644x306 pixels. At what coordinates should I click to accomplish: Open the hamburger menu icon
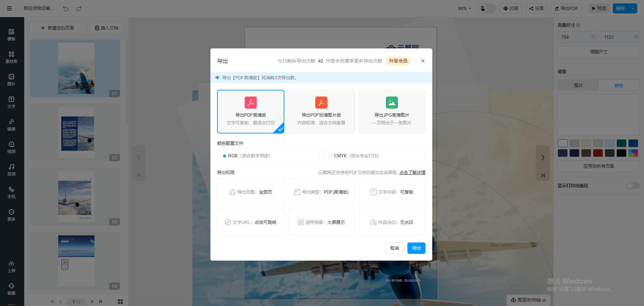(x=9, y=8)
